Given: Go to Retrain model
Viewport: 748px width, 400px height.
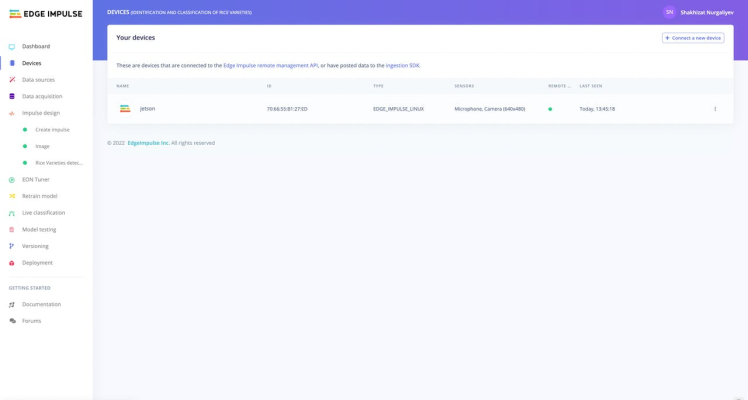Looking at the screenshot, I should (40, 196).
